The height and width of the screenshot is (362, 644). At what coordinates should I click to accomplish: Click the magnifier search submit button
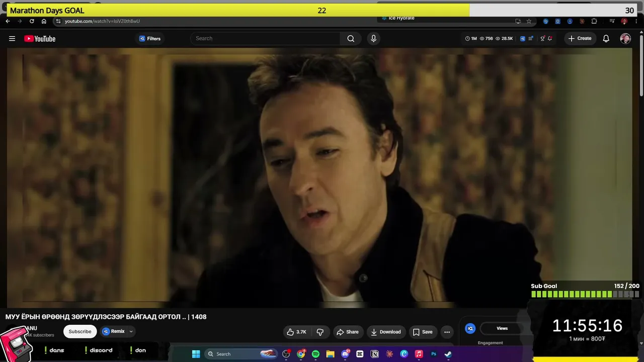(x=351, y=39)
